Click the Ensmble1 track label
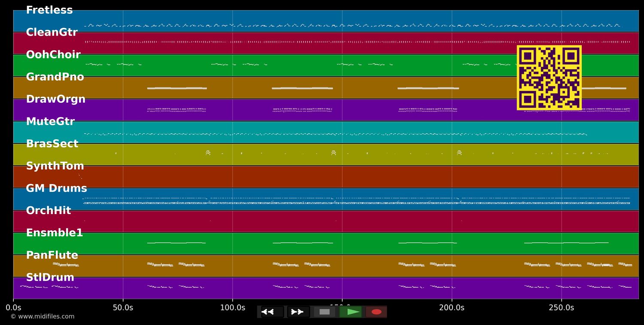Screen dimensions: 644x325 pos(55,233)
